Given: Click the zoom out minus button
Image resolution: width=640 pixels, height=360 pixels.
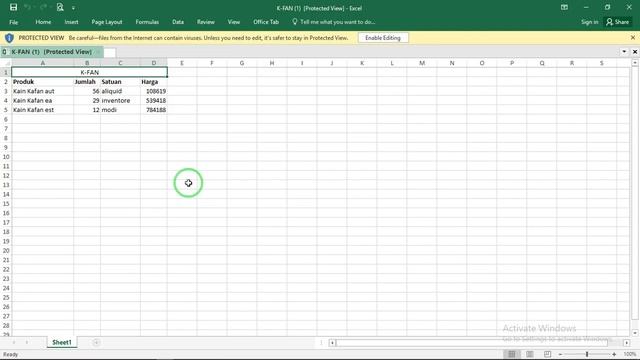Looking at the screenshot, I should point(560,354).
